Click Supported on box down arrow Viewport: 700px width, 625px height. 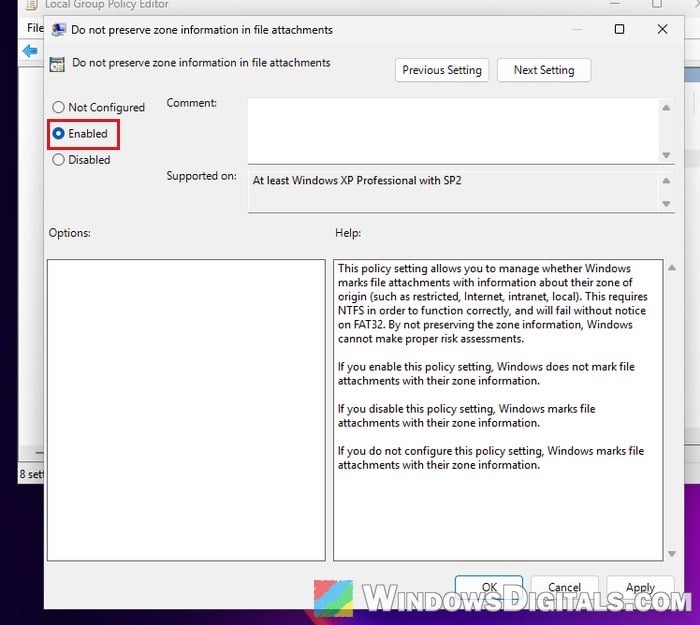click(666, 204)
